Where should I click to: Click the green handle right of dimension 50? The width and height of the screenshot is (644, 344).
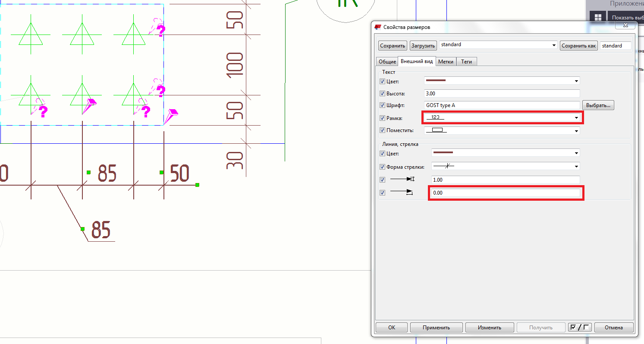(x=197, y=185)
